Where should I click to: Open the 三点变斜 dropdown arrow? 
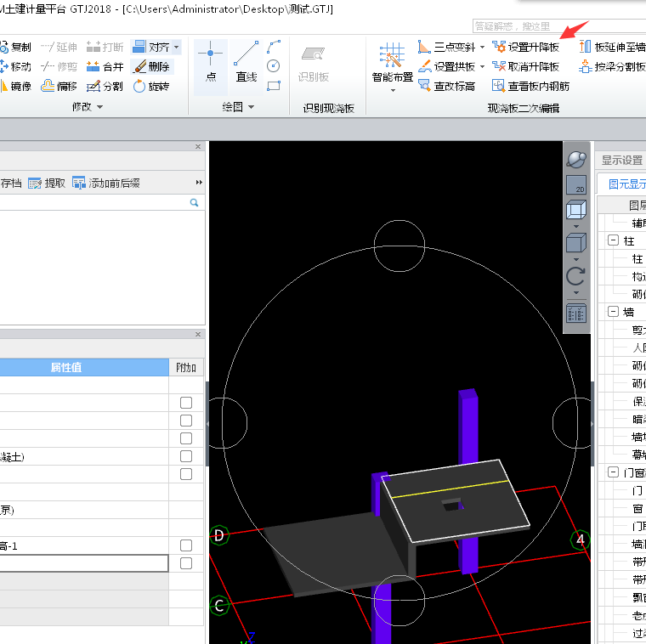click(482, 48)
